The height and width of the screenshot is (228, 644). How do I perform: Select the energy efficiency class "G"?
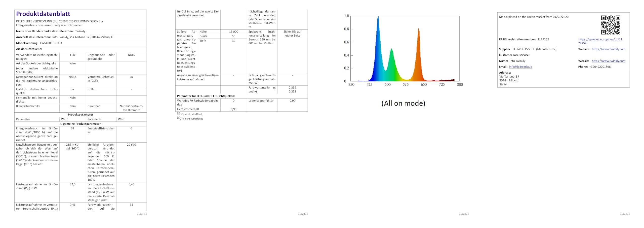point(131,128)
